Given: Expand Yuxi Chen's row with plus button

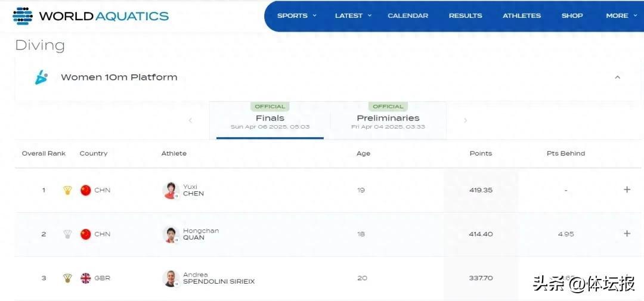Looking at the screenshot, I should (627, 190).
